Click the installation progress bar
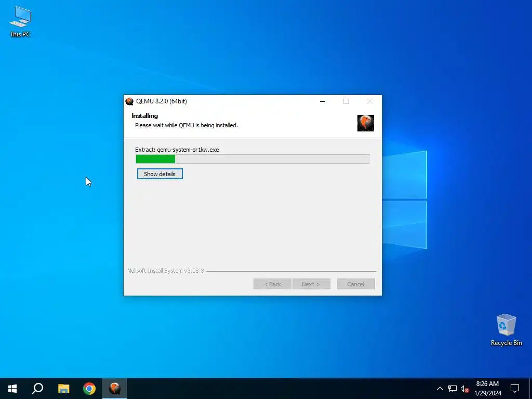The width and height of the screenshot is (532, 399). (252, 159)
